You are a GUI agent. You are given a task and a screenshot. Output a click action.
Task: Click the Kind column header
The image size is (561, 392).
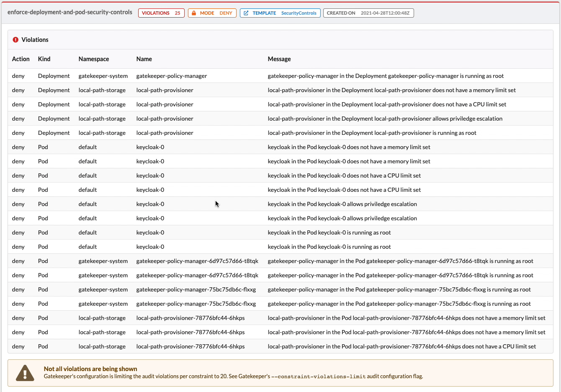pyautogui.click(x=44, y=59)
